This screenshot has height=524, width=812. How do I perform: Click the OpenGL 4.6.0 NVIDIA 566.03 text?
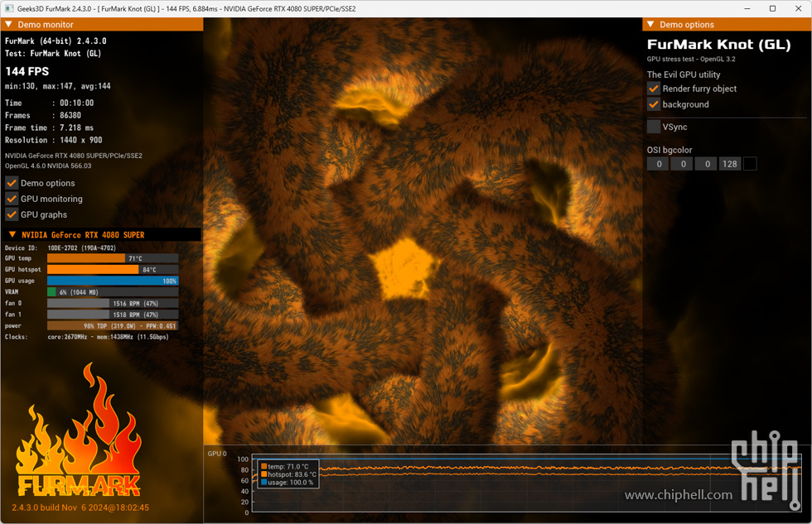pos(48,166)
